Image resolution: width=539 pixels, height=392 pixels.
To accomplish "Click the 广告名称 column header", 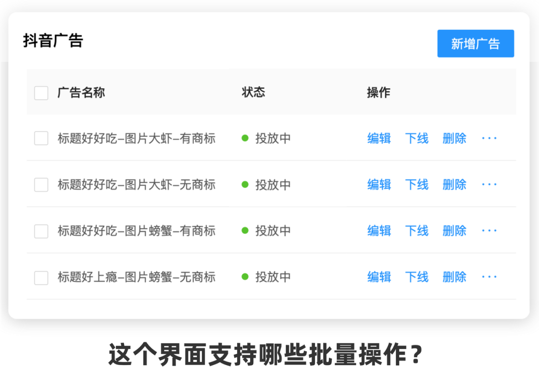I will click(81, 92).
